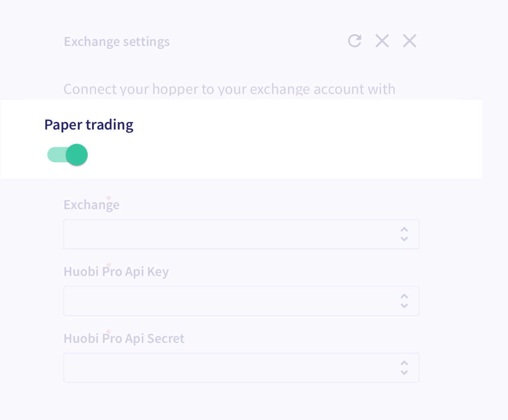Click the refresh icon beside Exchange settings
Screen dimensions: 508x420
(355, 41)
